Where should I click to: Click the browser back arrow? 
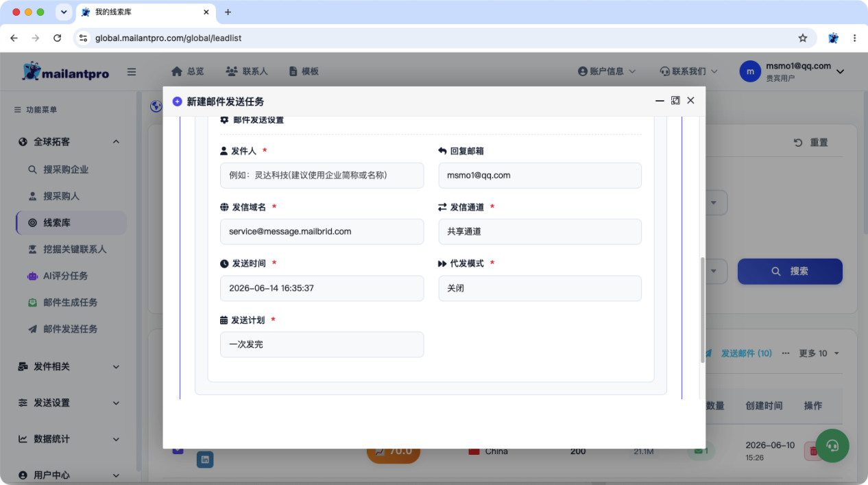tap(14, 38)
